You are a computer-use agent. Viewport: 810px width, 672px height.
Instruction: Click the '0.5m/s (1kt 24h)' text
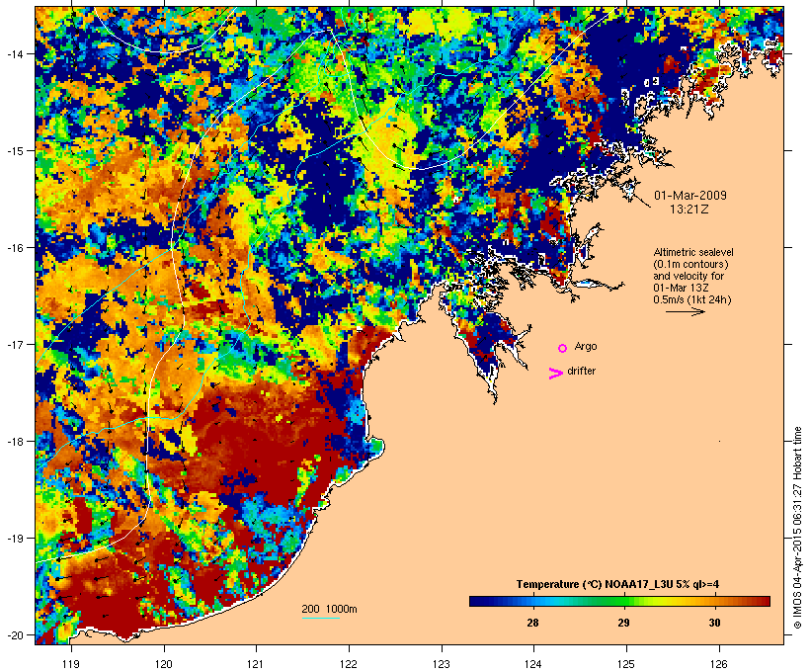click(x=692, y=299)
